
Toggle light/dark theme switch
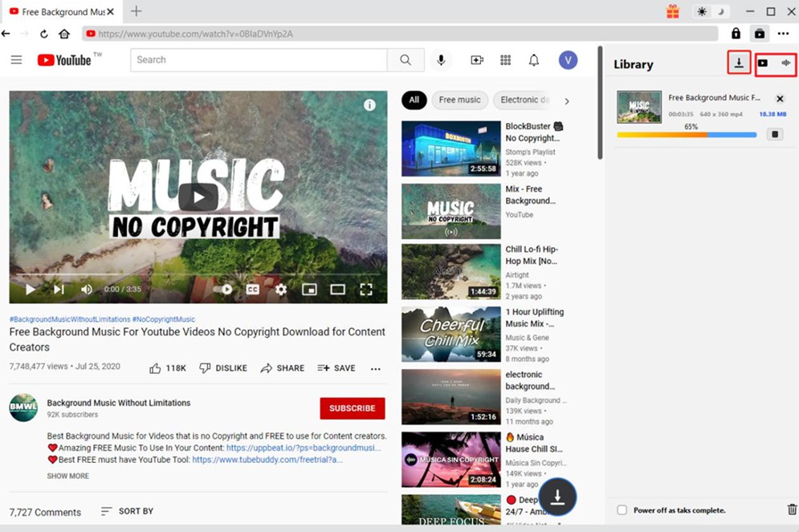711,11
